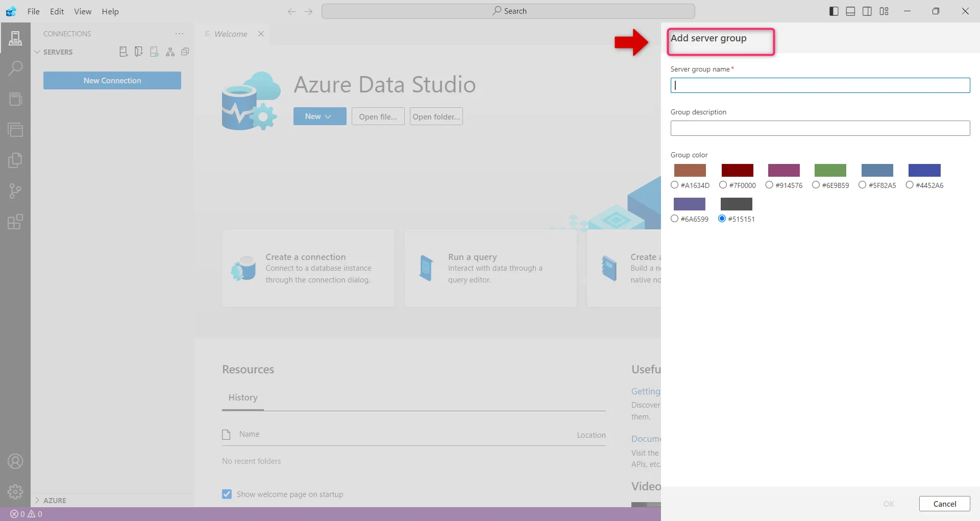Focus the Server group name input field
The height and width of the screenshot is (521, 980).
[820, 85]
